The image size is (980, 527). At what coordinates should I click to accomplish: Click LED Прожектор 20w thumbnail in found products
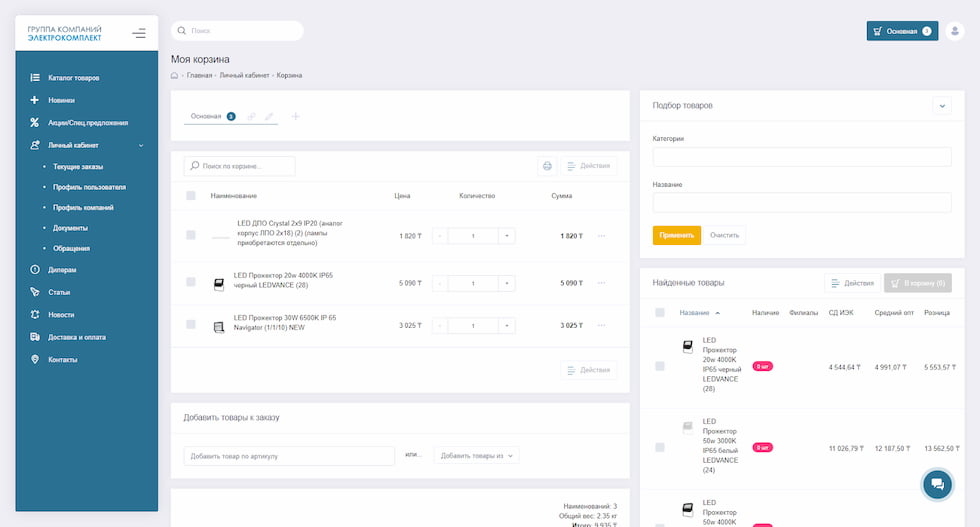(688, 347)
